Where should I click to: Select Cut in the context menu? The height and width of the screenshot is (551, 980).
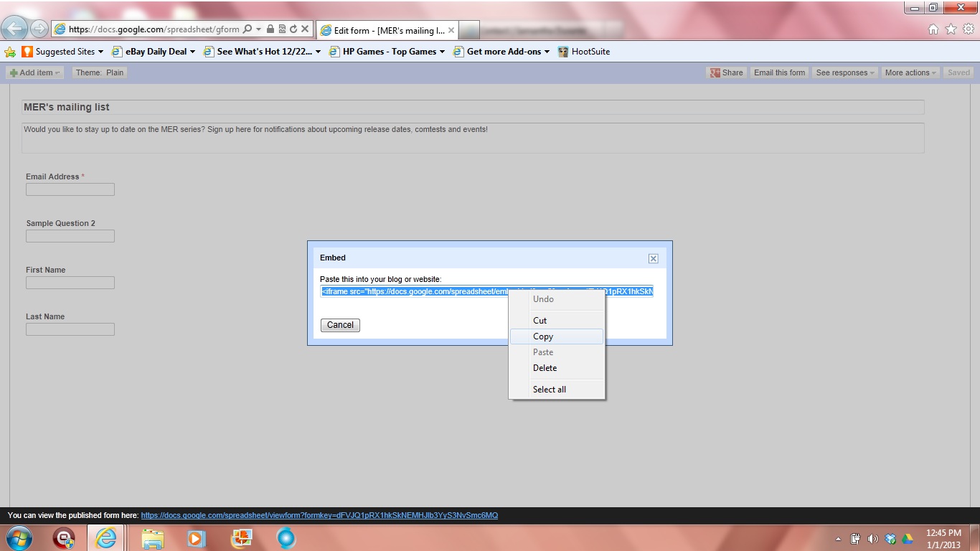tap(540, 321)
